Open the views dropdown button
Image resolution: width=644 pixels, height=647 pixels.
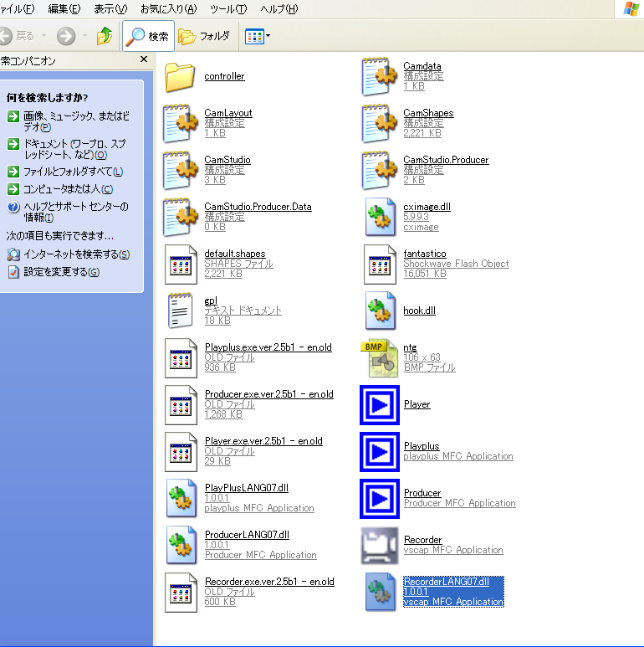click(x=258, y=36)
